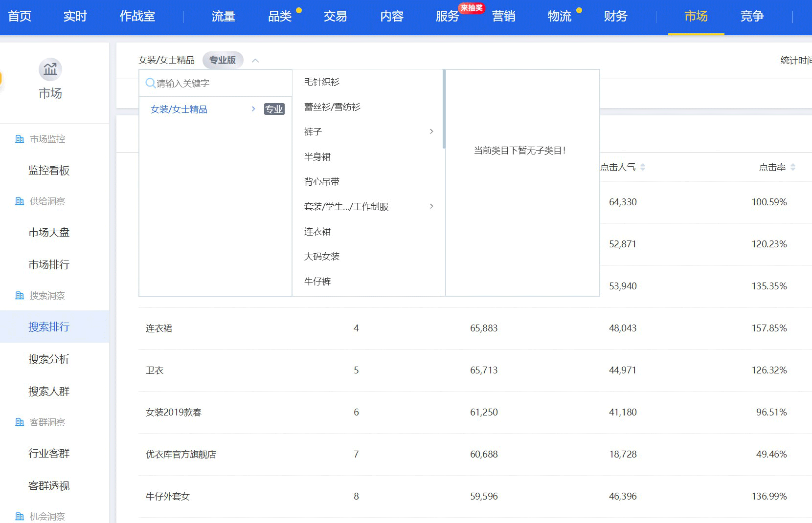Click the market chart icon in sidebar
The height and width of the screenshot is (523, 812).
pos(50,69)
